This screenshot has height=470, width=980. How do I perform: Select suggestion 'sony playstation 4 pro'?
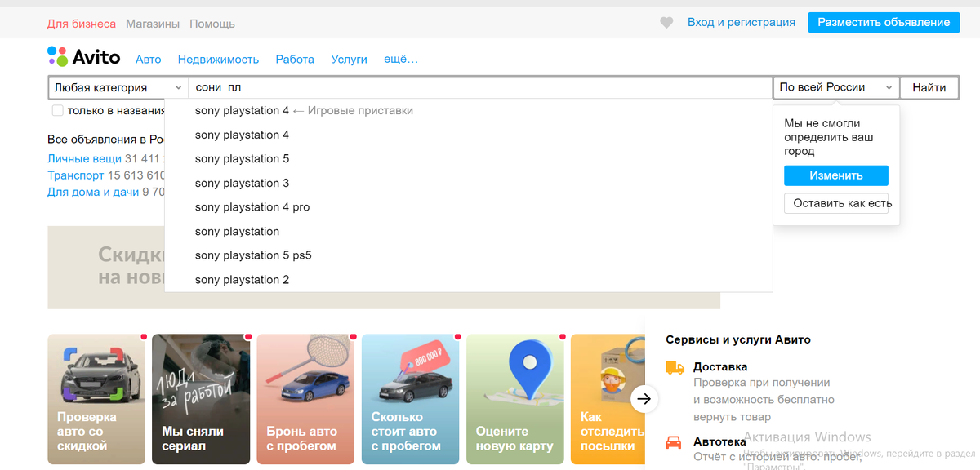(469, 207)
